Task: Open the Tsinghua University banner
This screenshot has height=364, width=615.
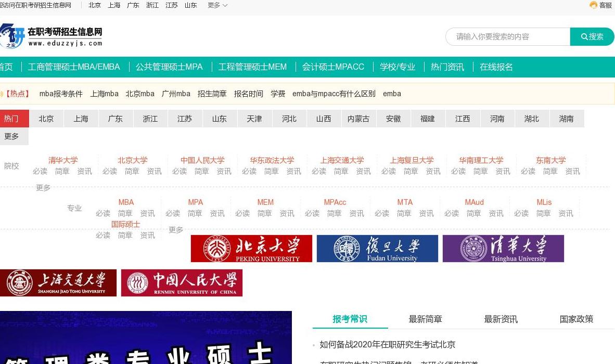Action: pos(503,249)
